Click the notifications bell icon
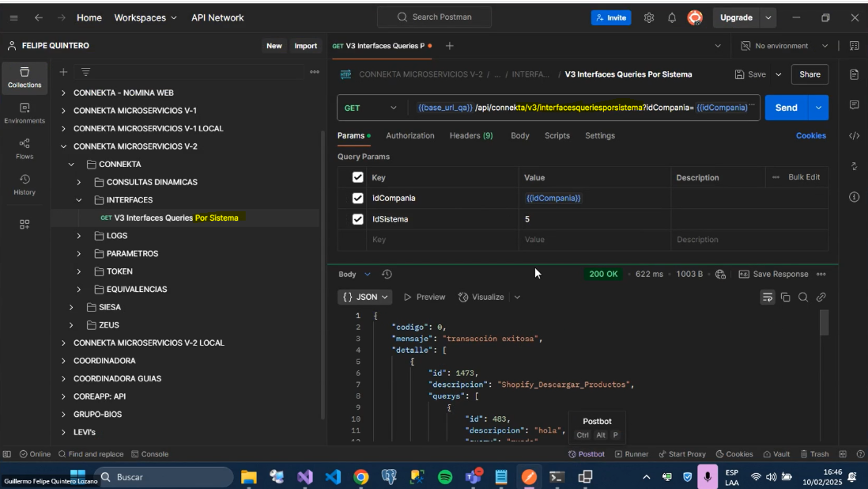868x489 pixels. pos(672,17)
